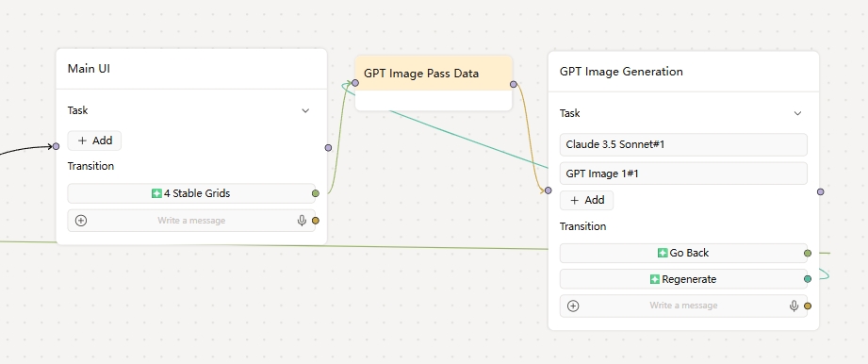Collapse the Task section in Main UI
The width and height of the screenshot is (868, 364).
pyautogui.click(x=305, y=111)
